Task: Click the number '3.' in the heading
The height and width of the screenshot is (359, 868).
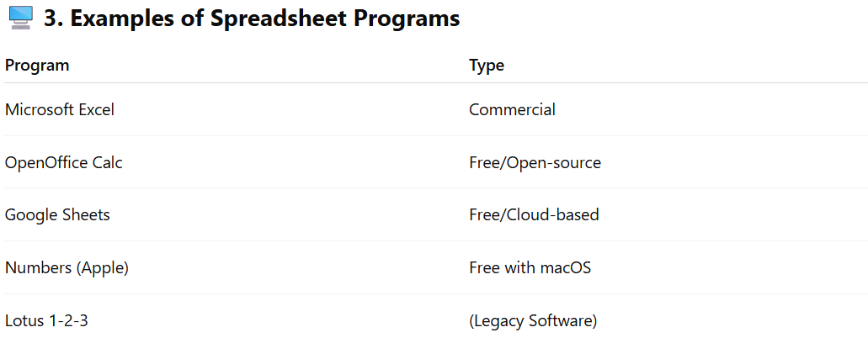Action: click(x=54, y=18)
